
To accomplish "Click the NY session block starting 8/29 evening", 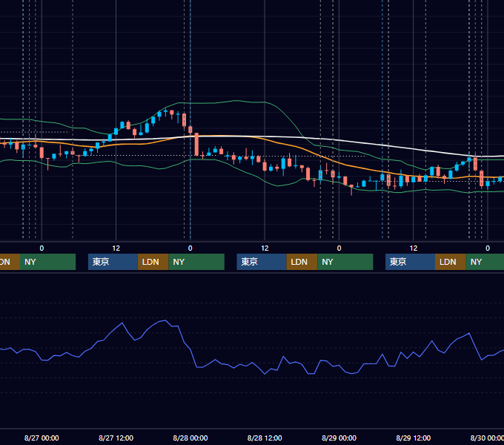I will click(485, 262).
